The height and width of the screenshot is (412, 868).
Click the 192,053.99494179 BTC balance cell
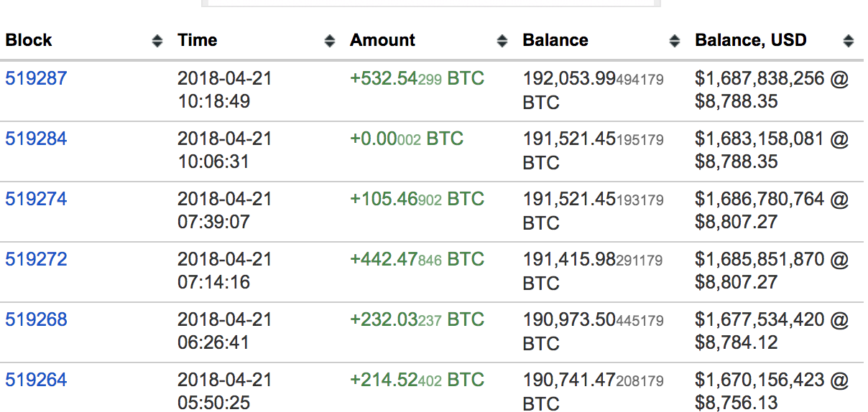593,90
